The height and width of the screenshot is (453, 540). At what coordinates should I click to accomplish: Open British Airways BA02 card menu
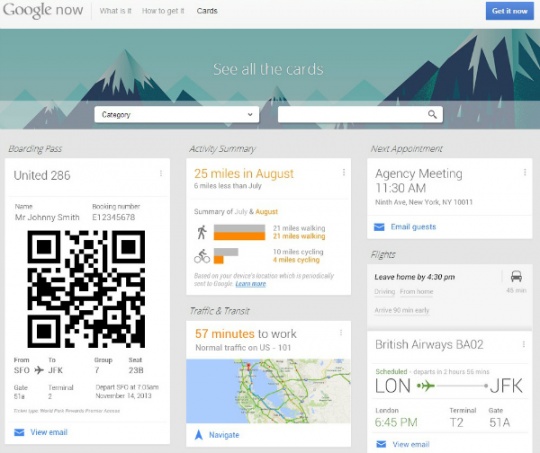point(523,344)
